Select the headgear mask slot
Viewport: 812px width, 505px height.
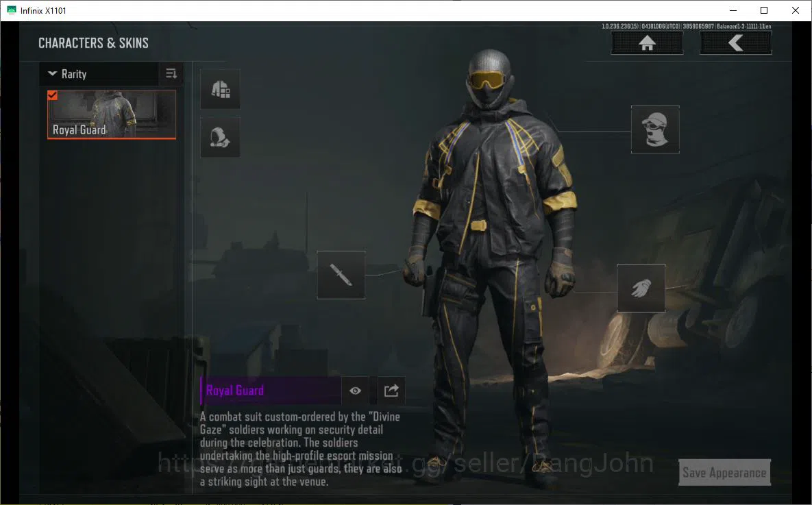pyautogui.click(x=655, y=130)
